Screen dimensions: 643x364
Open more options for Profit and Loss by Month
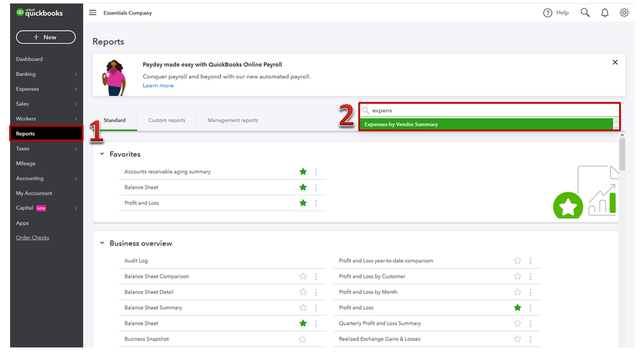pyautogui.click(x=530, y=292)
